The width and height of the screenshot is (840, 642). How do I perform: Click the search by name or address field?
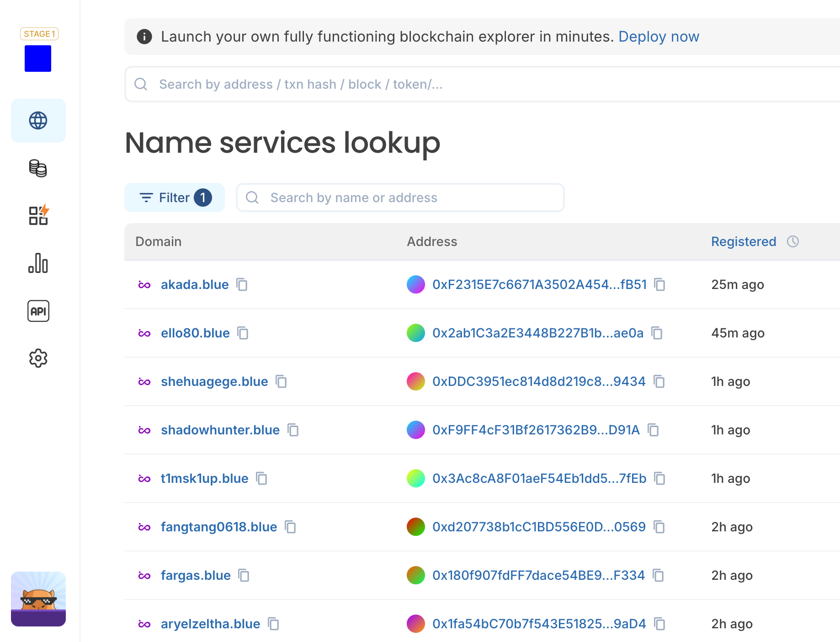399,198
